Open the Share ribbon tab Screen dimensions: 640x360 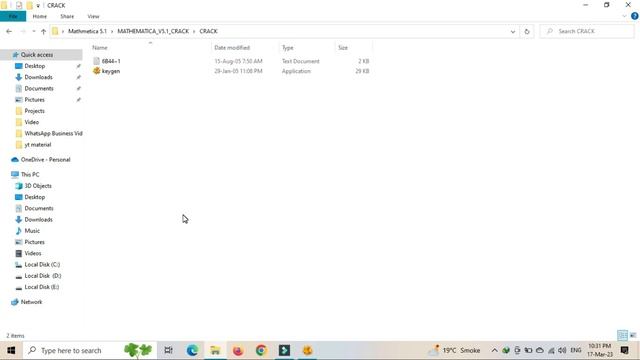(67, 16)
